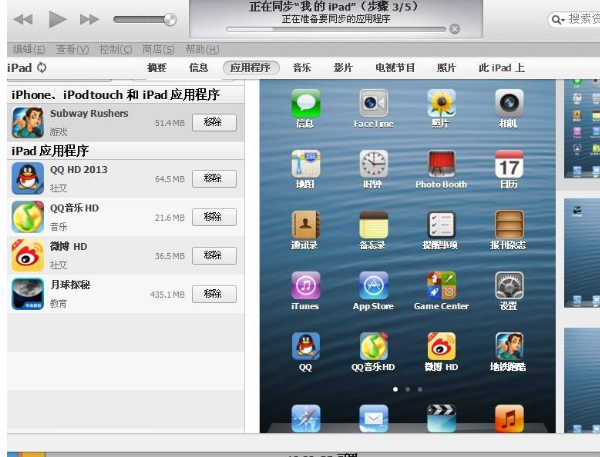Open the 帮助(H) menu
The width and height of the screenshot is (600, 457).
tap(202, 49)
